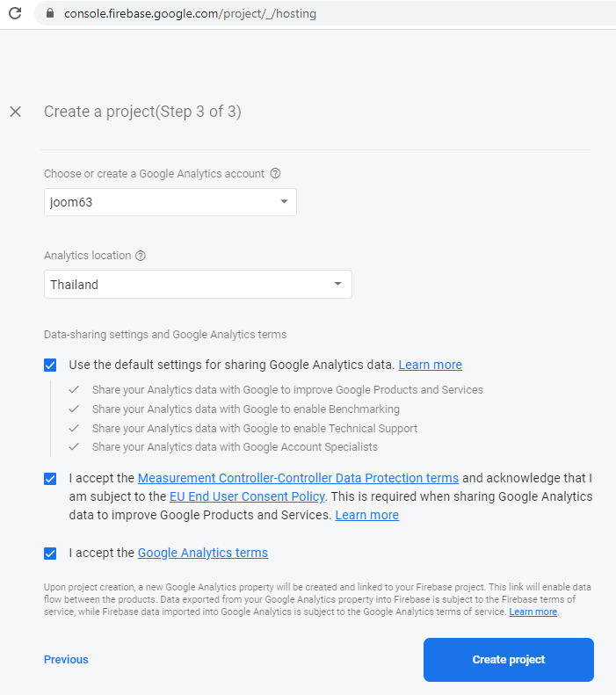Click help icon next to Analytics location
Screen dimensions: 616x695
[x=141, y=256]
